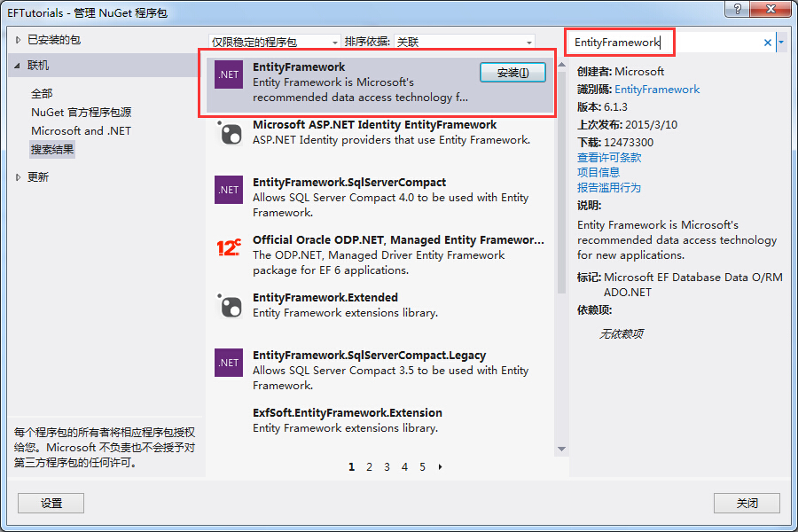
Task: Select 全部 under 联机
Action: coord(42,94)
